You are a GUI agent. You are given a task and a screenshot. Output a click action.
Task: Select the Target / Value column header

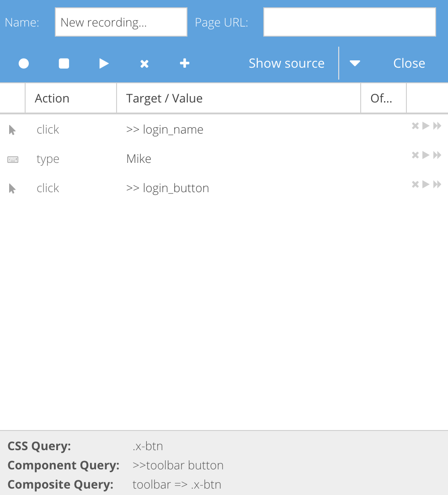(239, 98)
